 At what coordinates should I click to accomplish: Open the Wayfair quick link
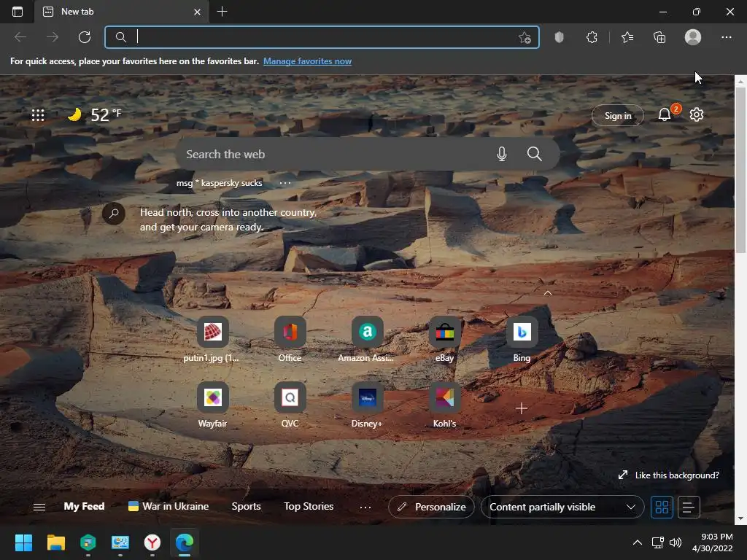(x=212, y=405)
